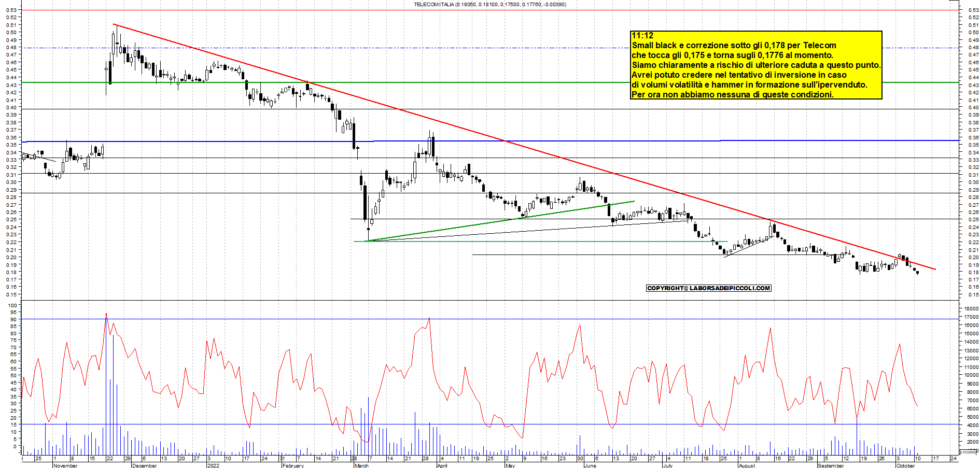Viewport: 980px width, 468px height.
Task: Click the November label on the time axis
Action: tap(65, 465)
